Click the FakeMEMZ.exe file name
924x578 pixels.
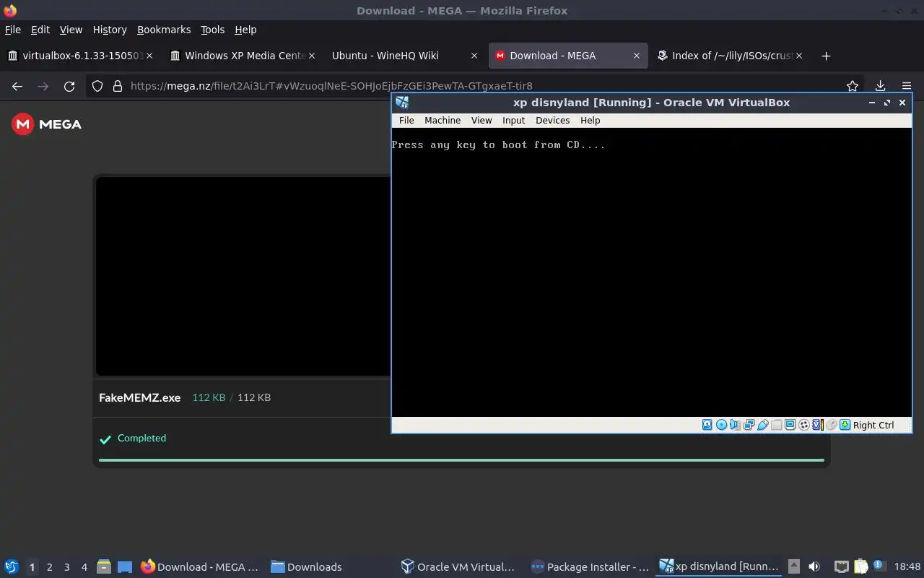pyautogui.click(x=140, y=397)
